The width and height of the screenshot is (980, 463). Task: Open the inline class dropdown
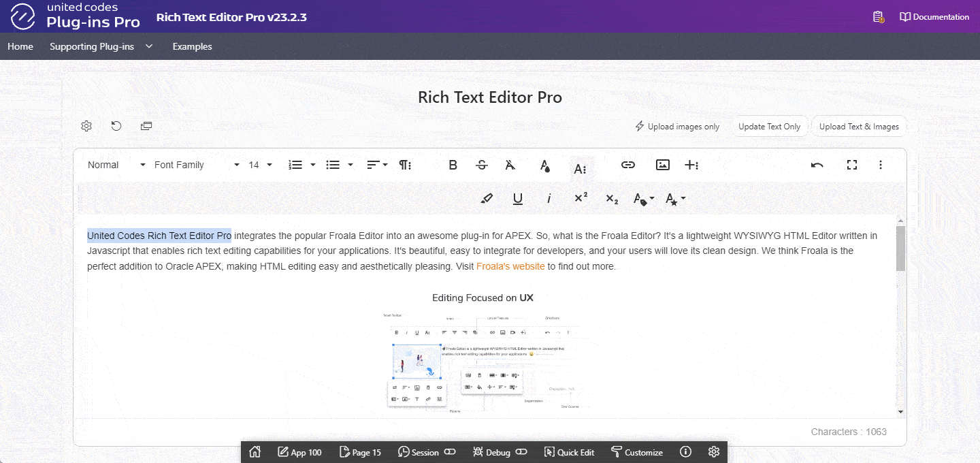(644, 198)
